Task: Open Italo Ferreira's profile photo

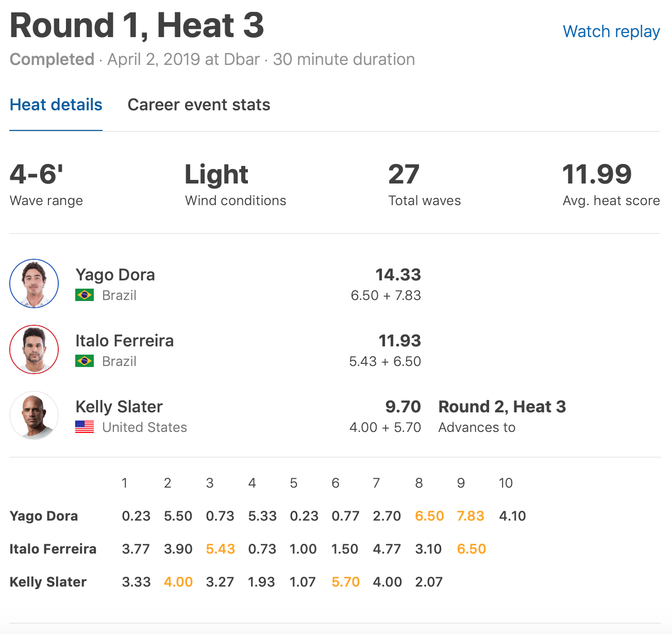Action: tap(34, 349)
